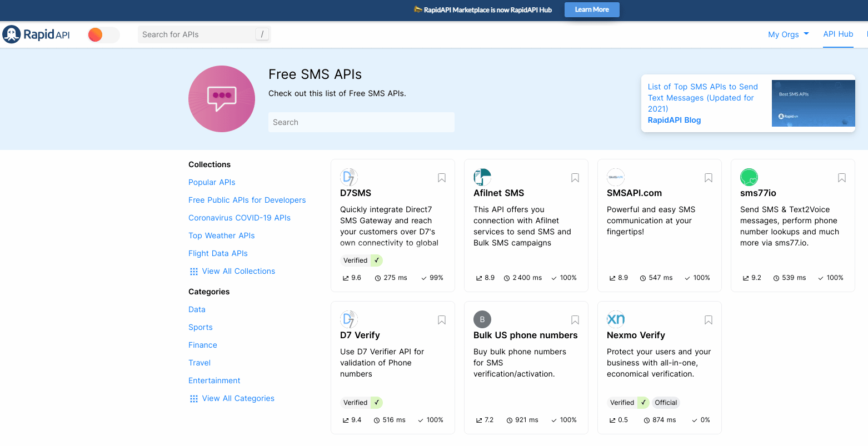Viewport: 868px width, 446px height.
Task: Open the SMSAPI.com API title
Action: coord(635,193)
